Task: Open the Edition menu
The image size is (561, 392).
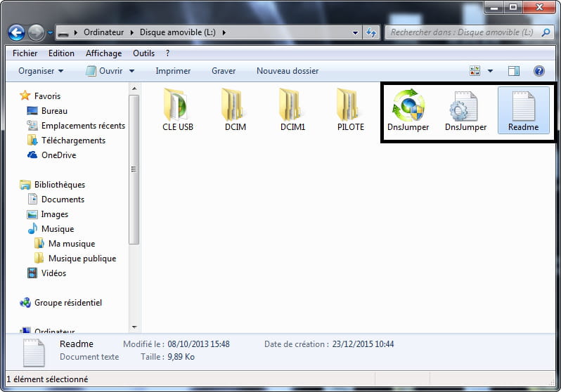Action: 62,53
